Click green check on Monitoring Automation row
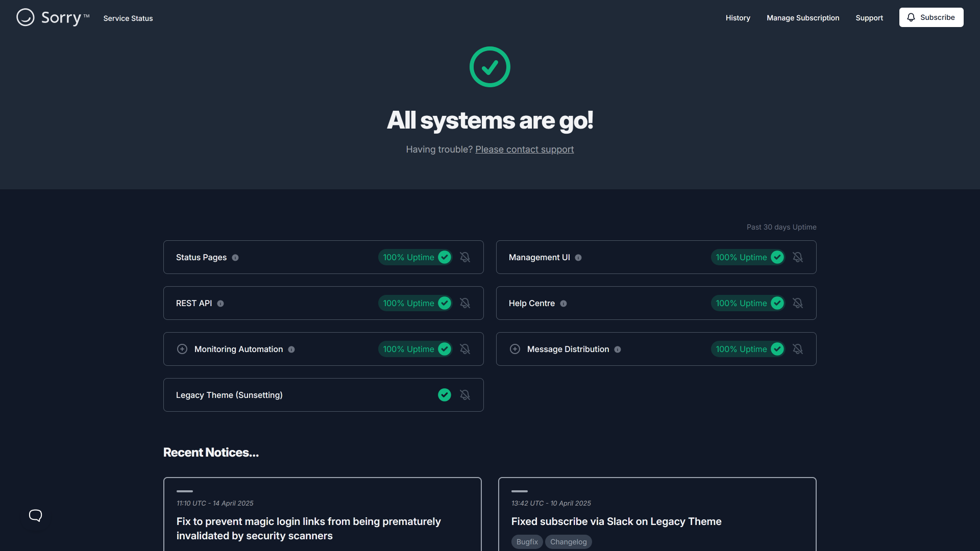 445,349
